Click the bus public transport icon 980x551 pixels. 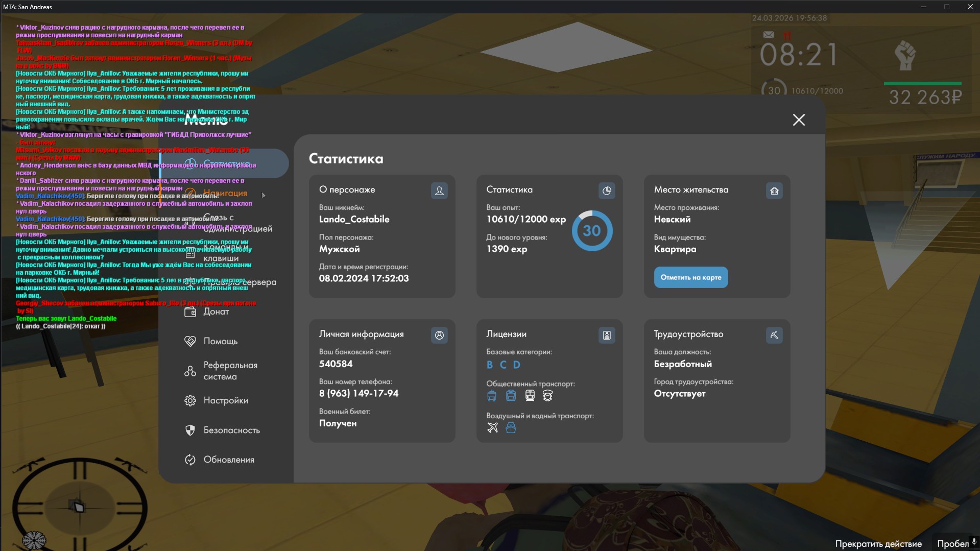492,396
